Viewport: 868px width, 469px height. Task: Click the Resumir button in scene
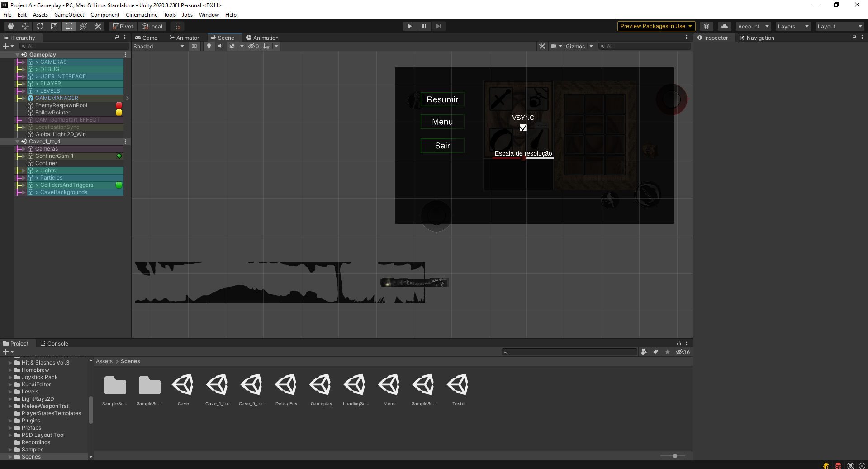pyautogui.click(x=442, y=99)
